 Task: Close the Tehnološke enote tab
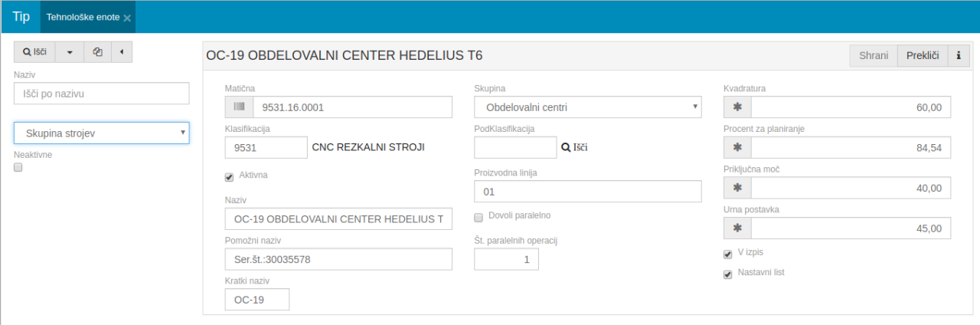[127, 18]
